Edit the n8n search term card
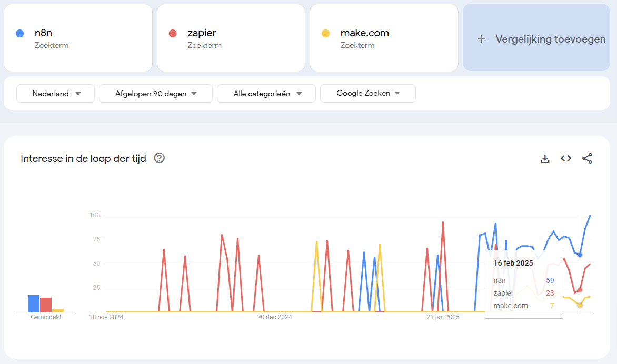 point(78,38)
